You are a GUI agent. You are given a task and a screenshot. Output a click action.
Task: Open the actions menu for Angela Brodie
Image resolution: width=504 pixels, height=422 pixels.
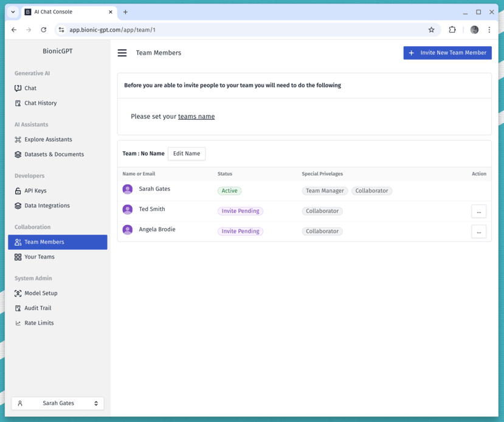(478, 232)
